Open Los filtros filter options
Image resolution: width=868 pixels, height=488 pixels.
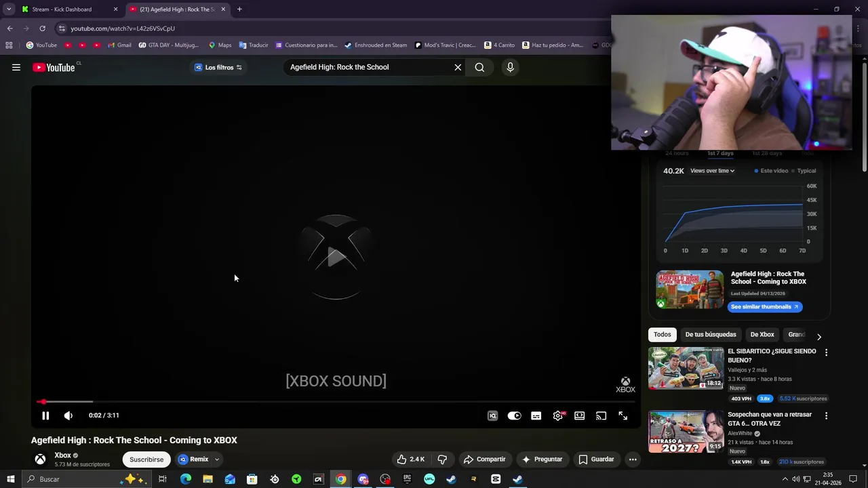point(218,67)
